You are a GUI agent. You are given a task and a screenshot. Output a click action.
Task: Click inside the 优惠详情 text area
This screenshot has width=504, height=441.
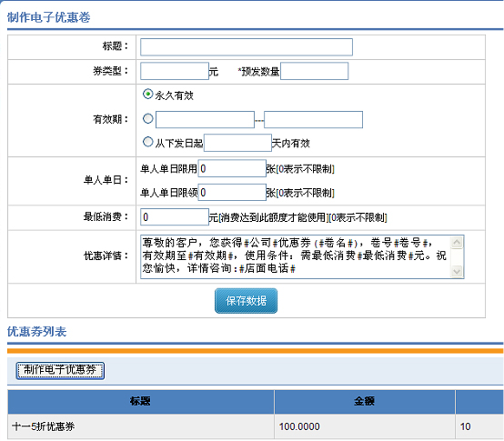[296, 256]
